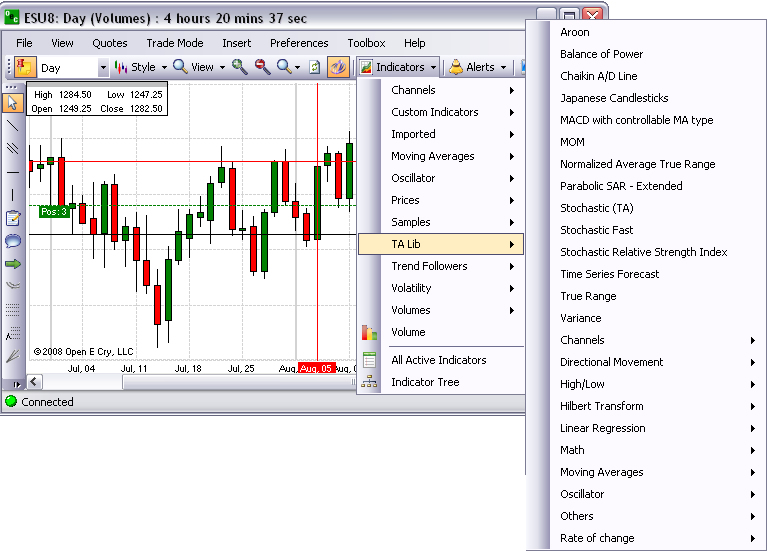Expand the side toolbar overflow arrow
Image resolution: width=767 pixels, height=551 pixels.
(x=17, y=384)
